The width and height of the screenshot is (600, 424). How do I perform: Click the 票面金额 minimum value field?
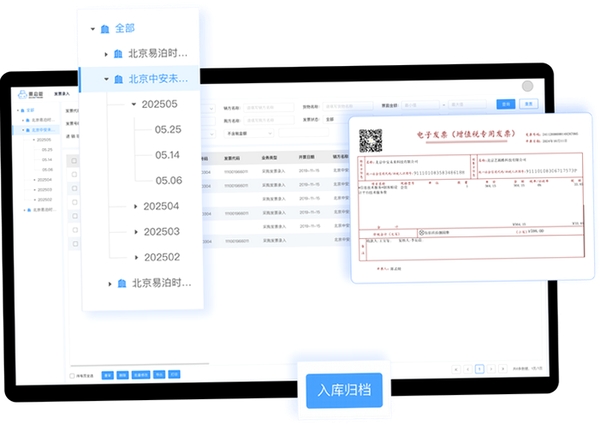pyautogui.click(x=420, y=105)
